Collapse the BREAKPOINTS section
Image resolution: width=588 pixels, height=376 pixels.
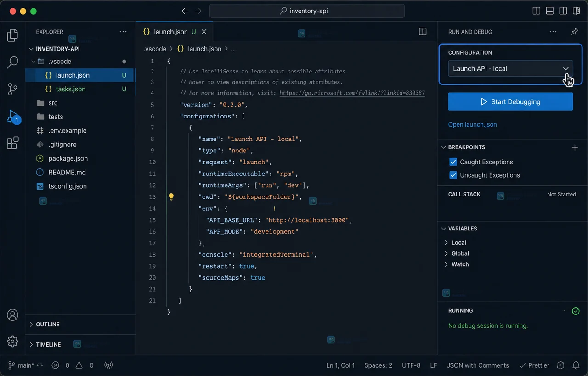point(444,147)
